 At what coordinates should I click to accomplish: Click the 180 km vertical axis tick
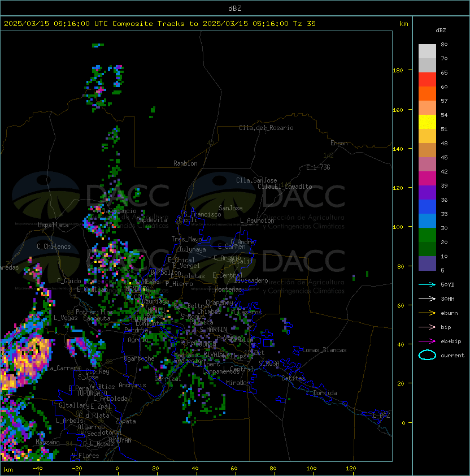[398, 71]
